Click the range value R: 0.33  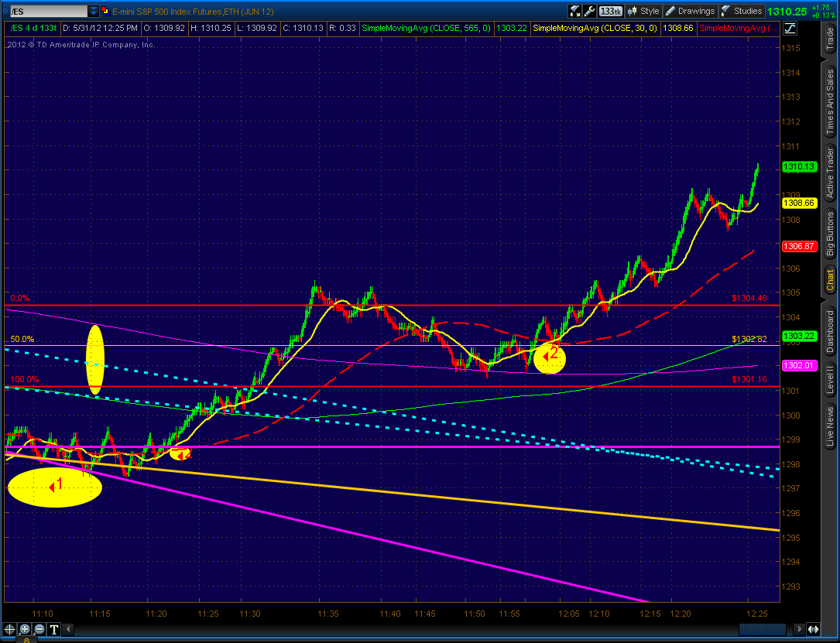343,28
